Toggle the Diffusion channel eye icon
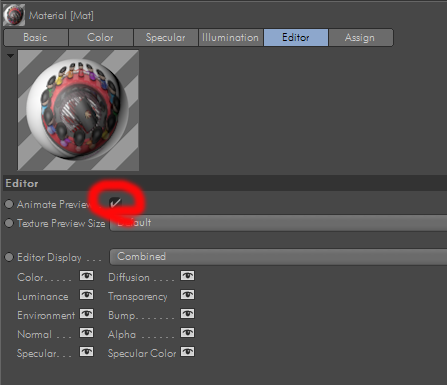447x385 pixels. pyautogui.click(x=187, y=276)
